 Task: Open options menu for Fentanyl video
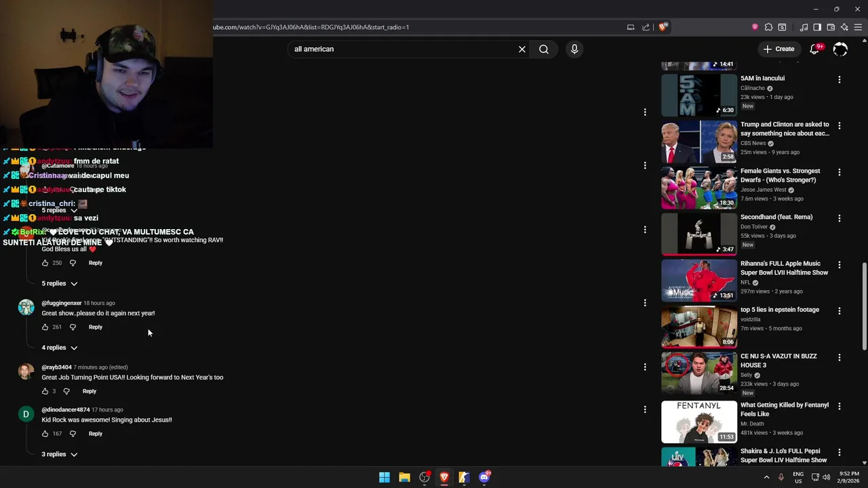pyautogui.click(x=840, y=406)
